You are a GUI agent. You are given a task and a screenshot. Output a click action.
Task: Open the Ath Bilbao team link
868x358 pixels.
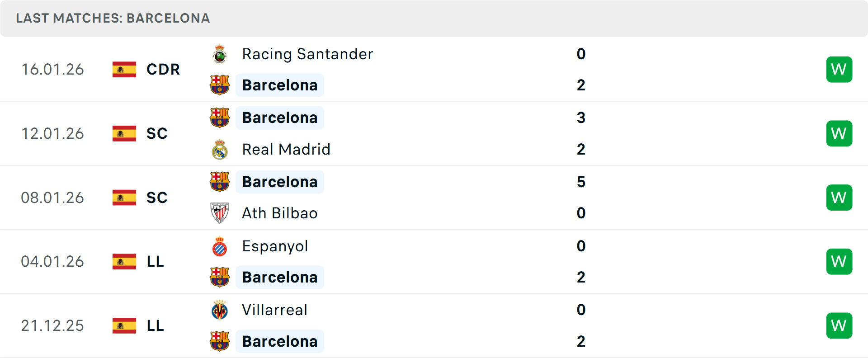(x=280, y=213)
